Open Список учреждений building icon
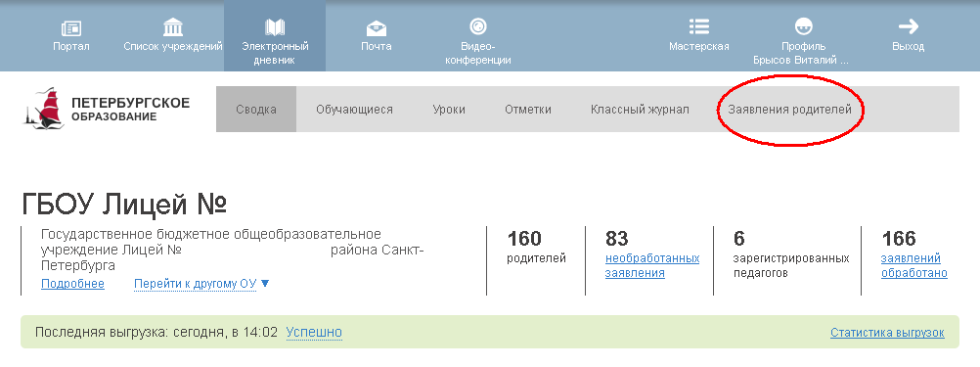Viewport: 980px width, 367px height. (x=173, y=27)
